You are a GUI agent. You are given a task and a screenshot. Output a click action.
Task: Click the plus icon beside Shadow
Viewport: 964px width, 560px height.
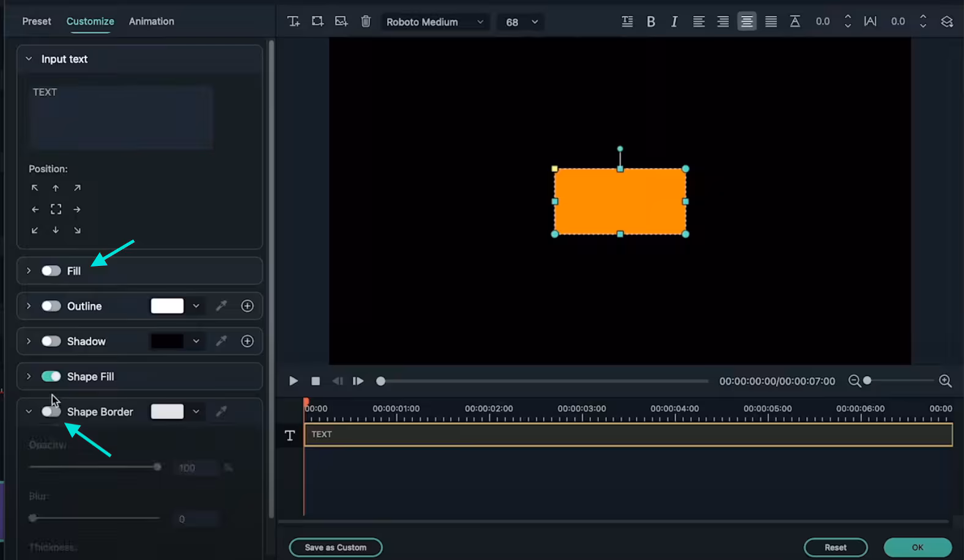pyautogui.click(x=247, y=341)
